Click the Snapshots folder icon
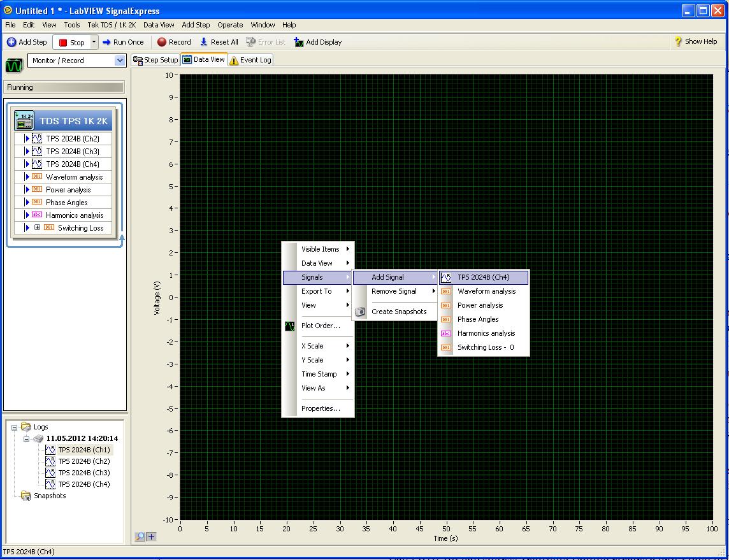This screenshot has height=560, width=729. point(26,496)
